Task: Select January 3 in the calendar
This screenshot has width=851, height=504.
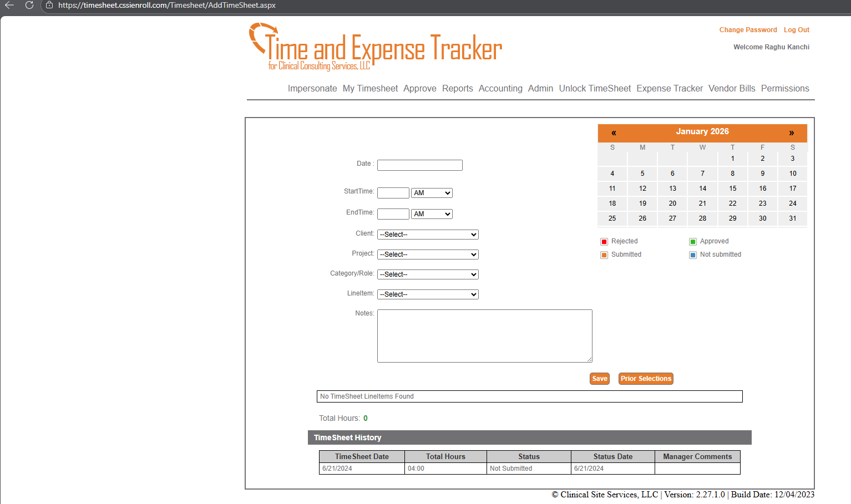Action: 793,159
